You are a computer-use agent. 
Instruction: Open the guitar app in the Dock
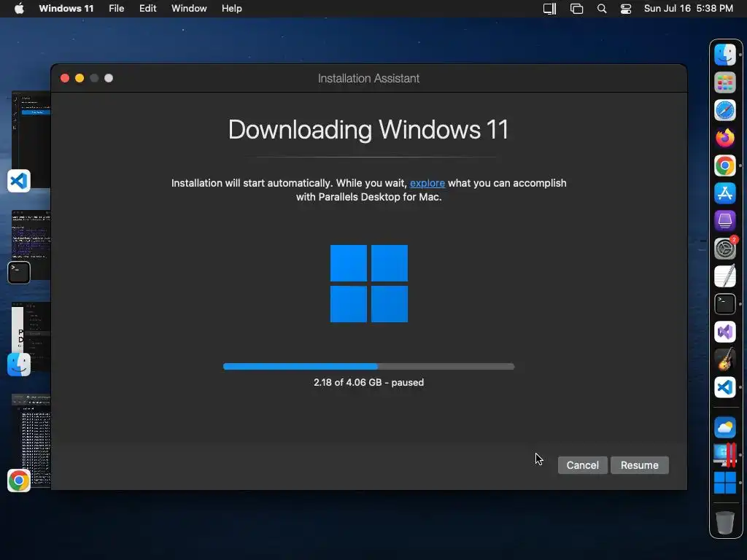pyautogui.click(x=725, y=359)
